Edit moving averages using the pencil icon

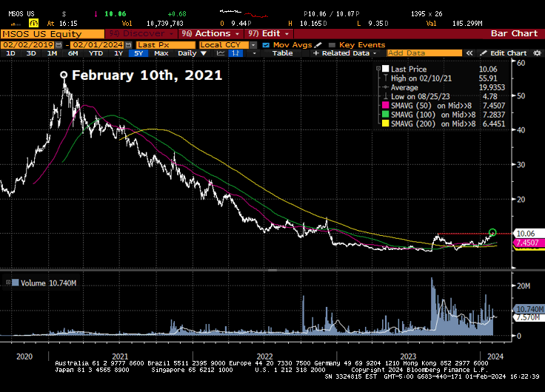(318, 45)
